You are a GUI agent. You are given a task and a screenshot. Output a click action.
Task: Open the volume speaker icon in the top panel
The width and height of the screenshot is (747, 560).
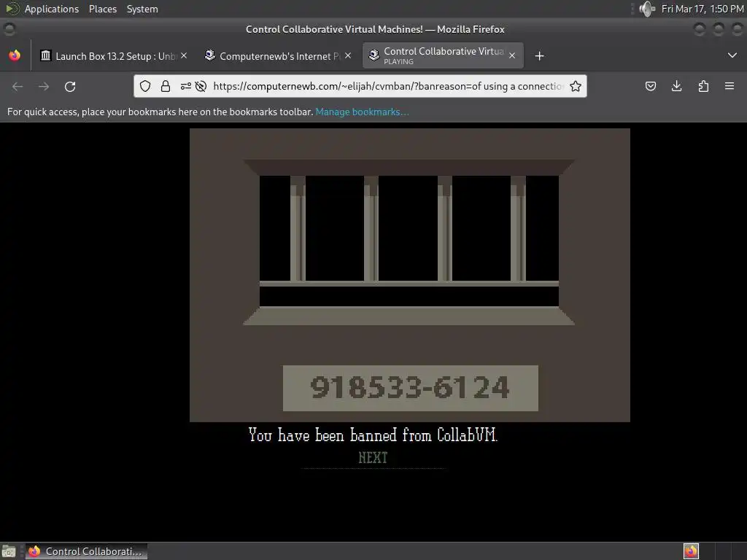[647, 9]
